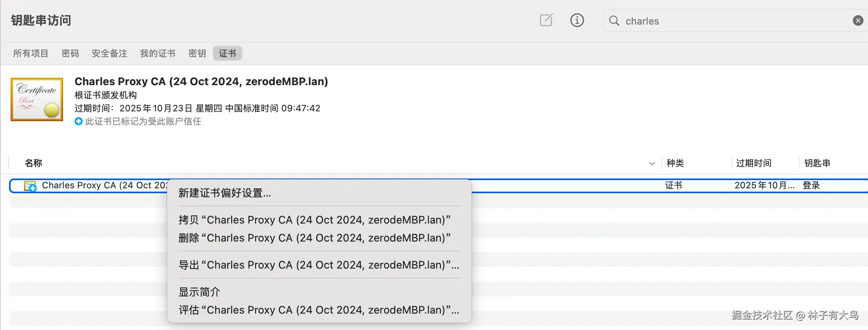The height and width of the screenshot is (330, 868).
Task: Click the info circle icon
Action: [x=577, y=20]
